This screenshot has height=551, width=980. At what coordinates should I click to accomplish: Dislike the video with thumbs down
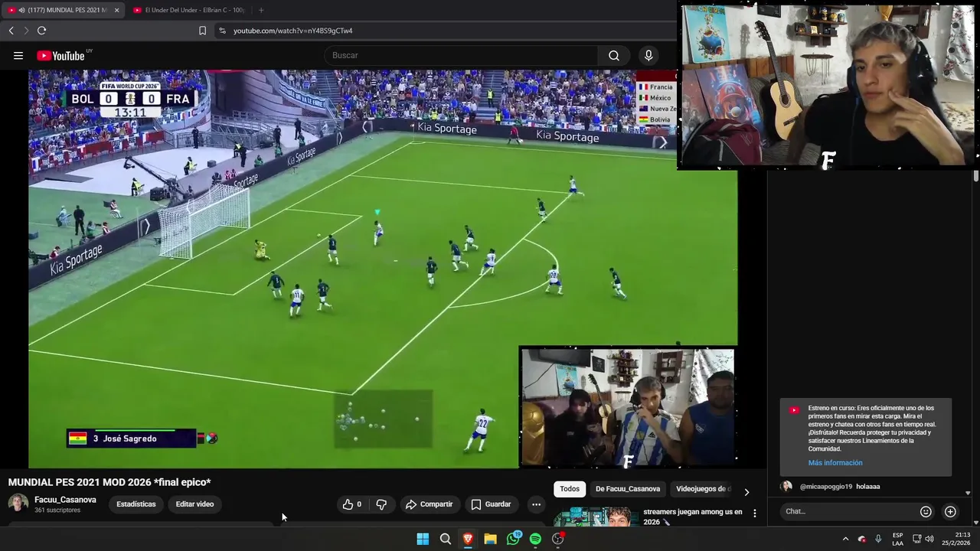(x=381, y=504)
